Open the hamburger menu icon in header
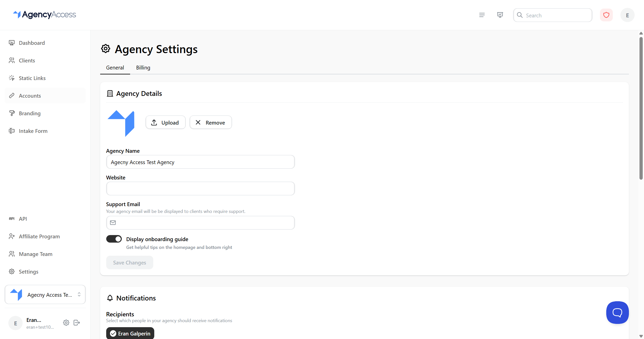Image resolution: width=644 pixels, height=339 pixels. coord(482,15)
